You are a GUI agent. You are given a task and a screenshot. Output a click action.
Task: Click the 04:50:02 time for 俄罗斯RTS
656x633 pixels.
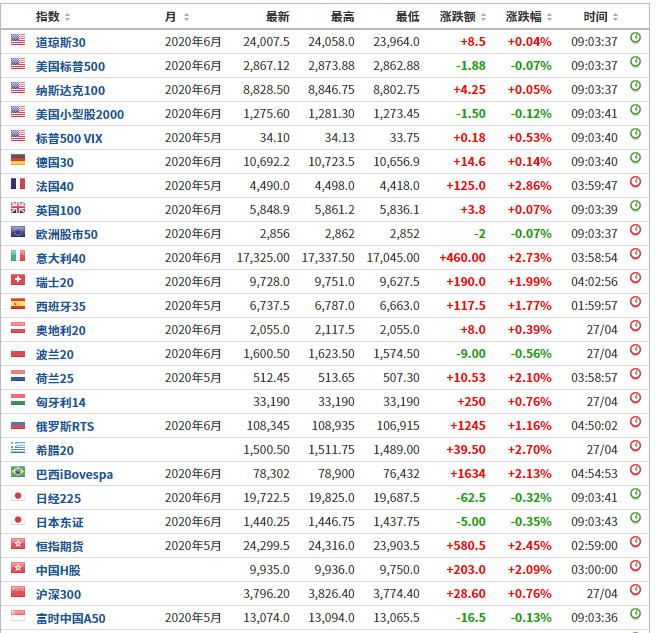point(594,426)
